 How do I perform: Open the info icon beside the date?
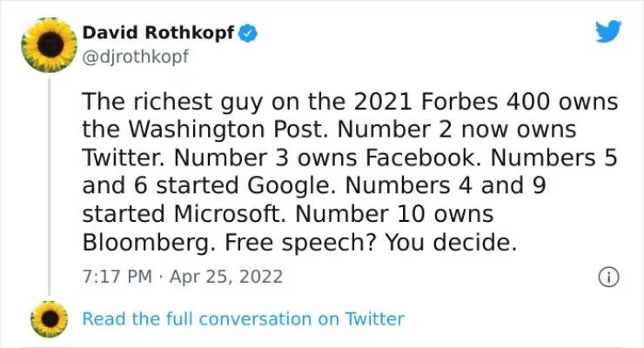609,277
